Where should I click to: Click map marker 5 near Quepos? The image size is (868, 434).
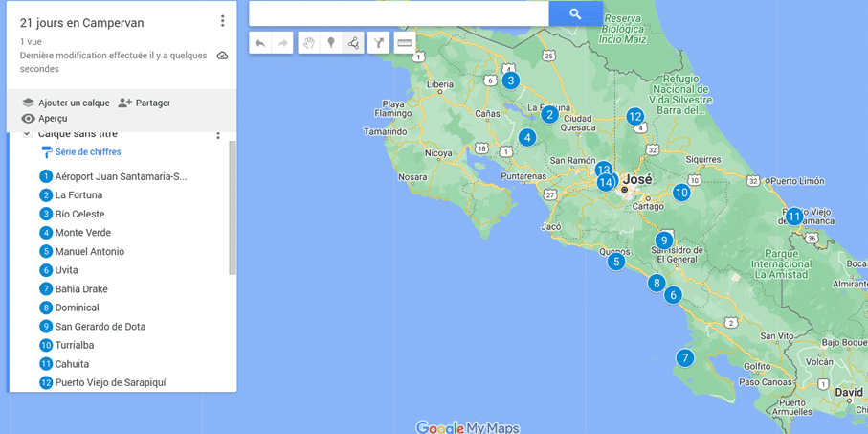tap(615, 262)
